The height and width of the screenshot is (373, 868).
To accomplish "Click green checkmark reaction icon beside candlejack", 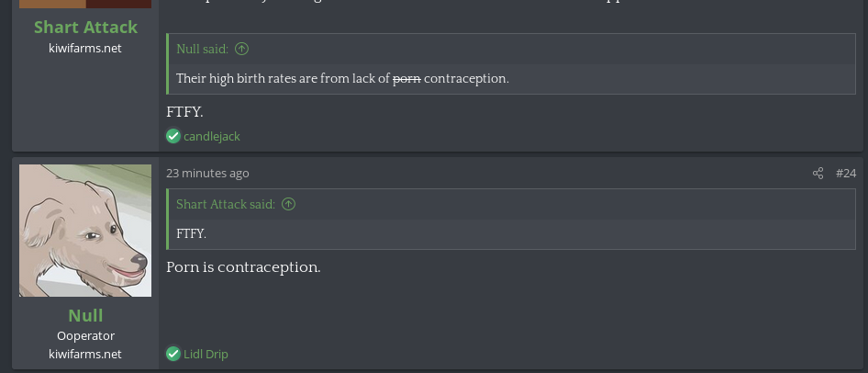I will point(172,136).
